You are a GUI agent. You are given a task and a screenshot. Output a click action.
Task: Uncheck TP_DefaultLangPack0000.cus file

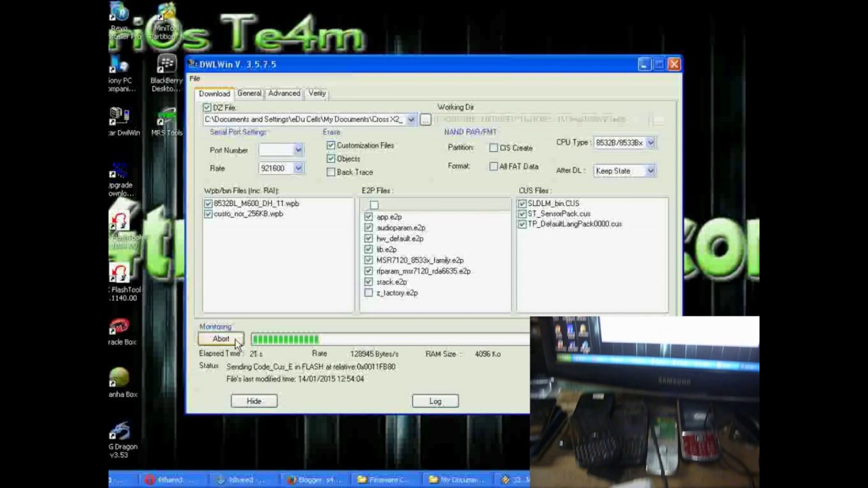point(522,224)
